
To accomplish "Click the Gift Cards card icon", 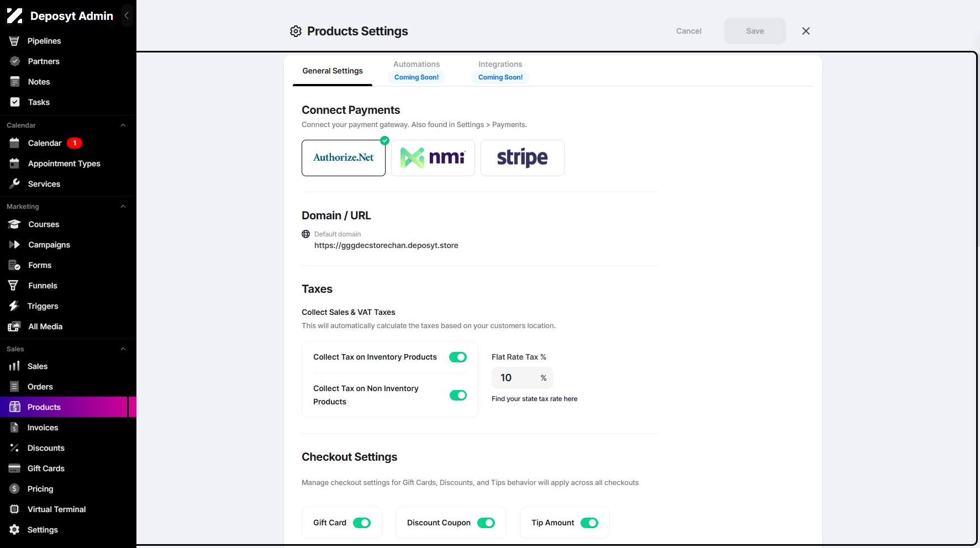I will click(14, 468).
